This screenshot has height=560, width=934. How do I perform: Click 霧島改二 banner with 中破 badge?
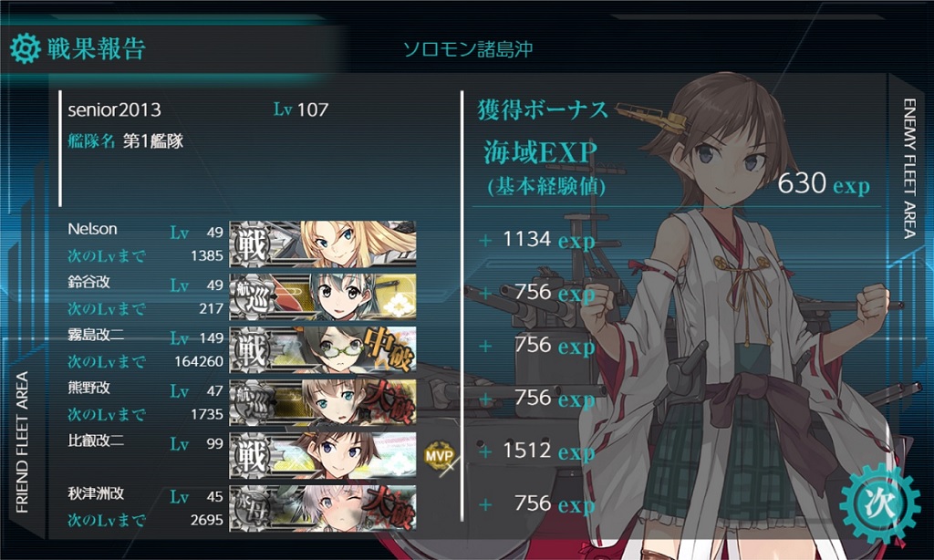coord(323,350)
